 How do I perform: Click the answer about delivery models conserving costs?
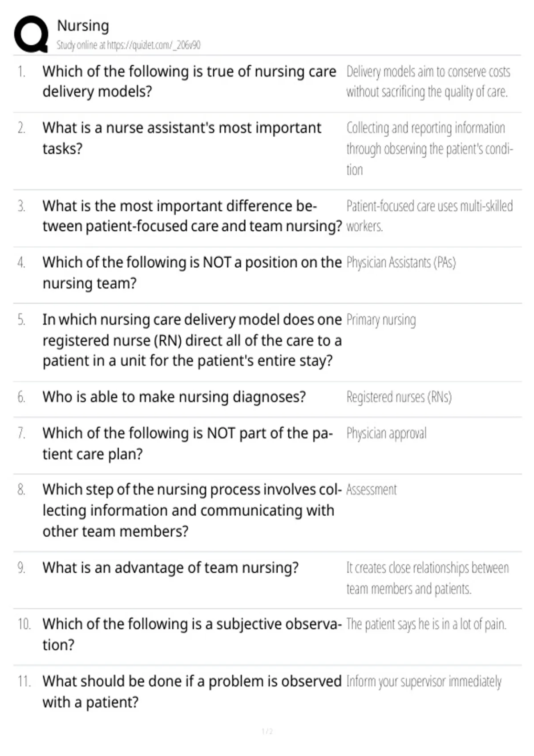[428, 81]
